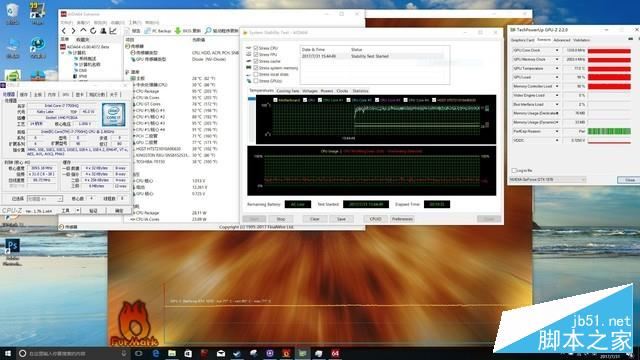The height and width of the screenshot is (360, 640).
Task: Open the Advanced tab in GPU-Z
Action: tap(562, 40)
